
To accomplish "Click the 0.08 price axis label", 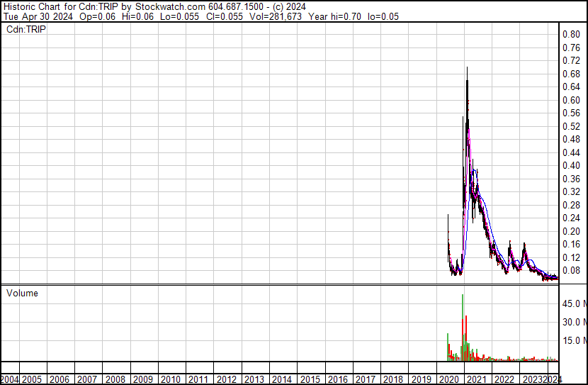I will 571,270.
